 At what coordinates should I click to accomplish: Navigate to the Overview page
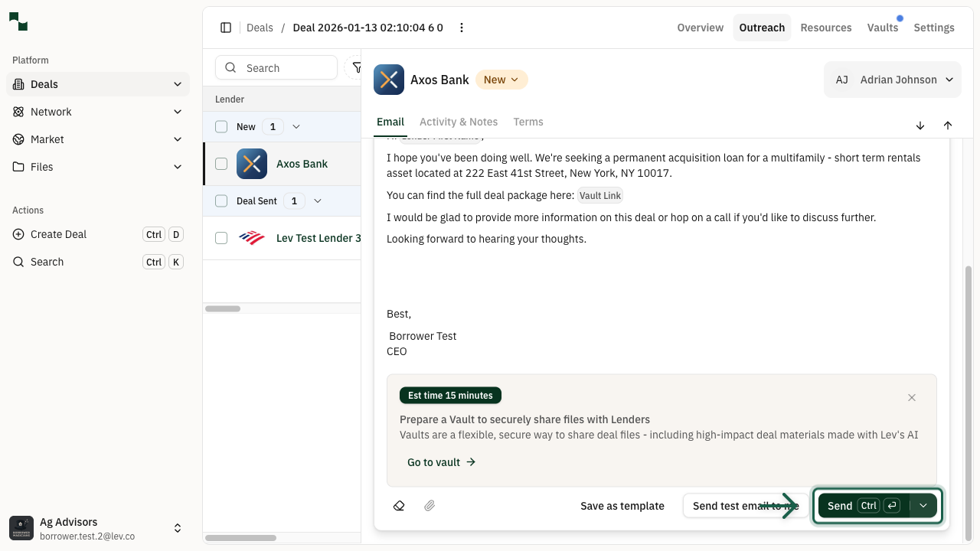pos(699,28)
